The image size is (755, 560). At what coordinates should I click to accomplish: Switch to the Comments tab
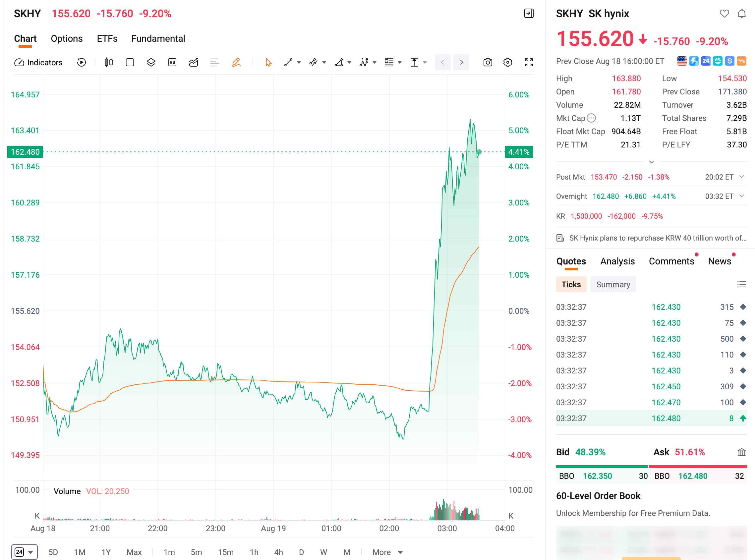(671, 261)
